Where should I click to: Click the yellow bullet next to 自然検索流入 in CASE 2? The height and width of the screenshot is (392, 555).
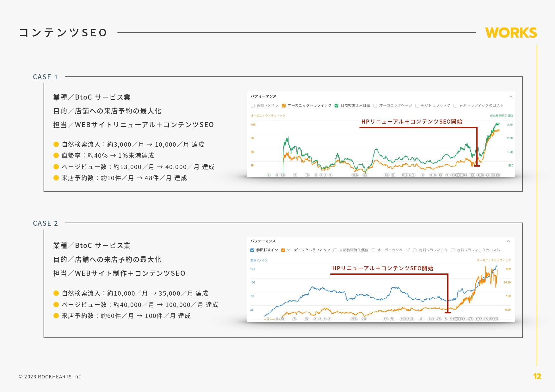(x=56, y=293)
